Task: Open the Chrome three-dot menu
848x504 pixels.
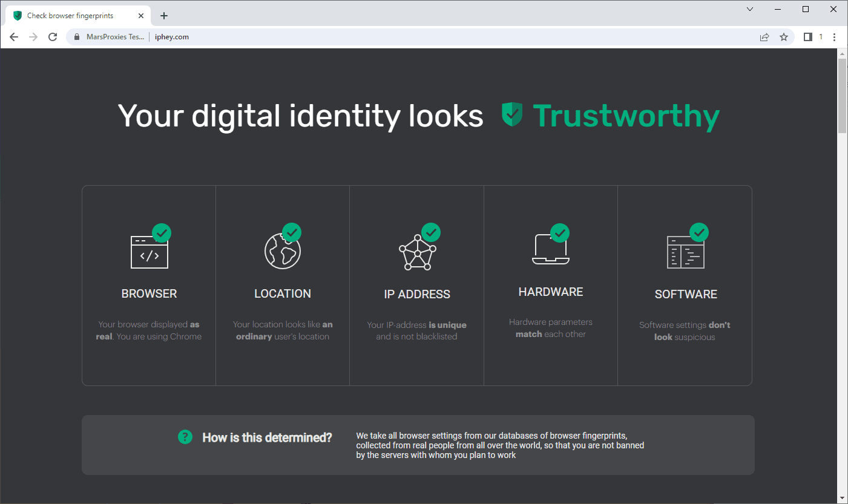Action: tap(834, 37)
